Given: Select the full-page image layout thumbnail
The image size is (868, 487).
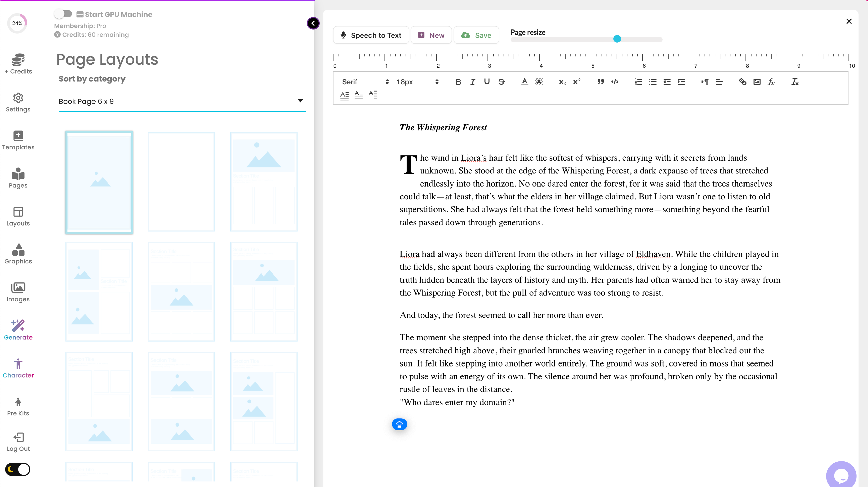Looking at the screenshot, I should tap(99, 182).
